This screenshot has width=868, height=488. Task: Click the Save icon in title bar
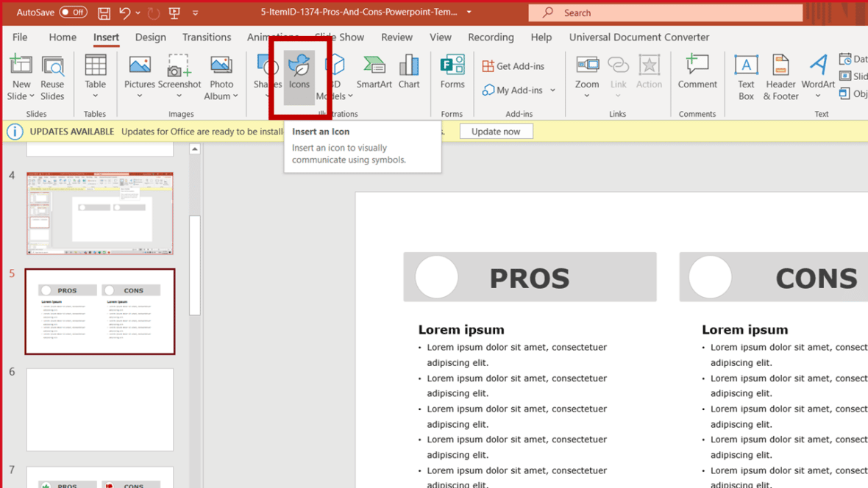point(104,12)
